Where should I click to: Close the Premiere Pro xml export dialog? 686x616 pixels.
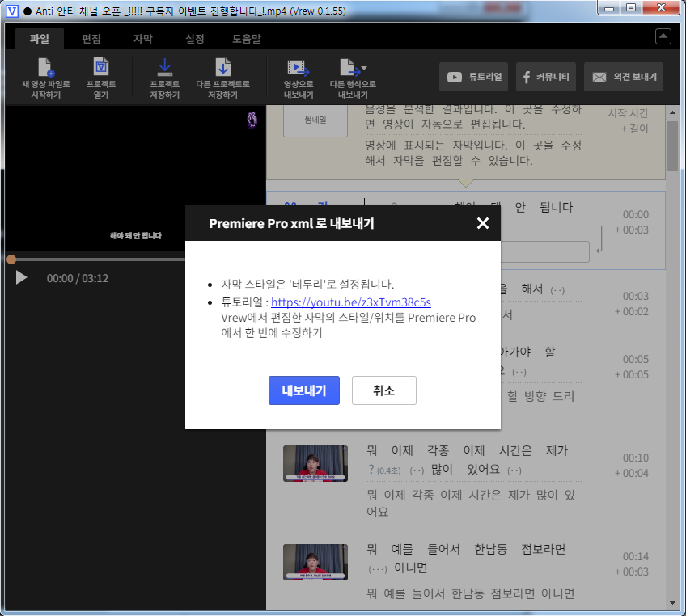[483, 223]
